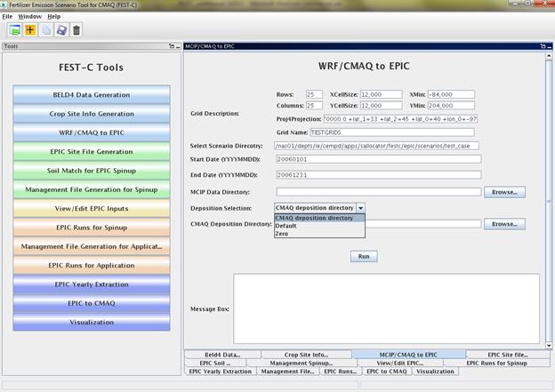The height and width of the screenshot is (392, 555).
Task: Click the XCellSize input field
Action: point(382,94)
